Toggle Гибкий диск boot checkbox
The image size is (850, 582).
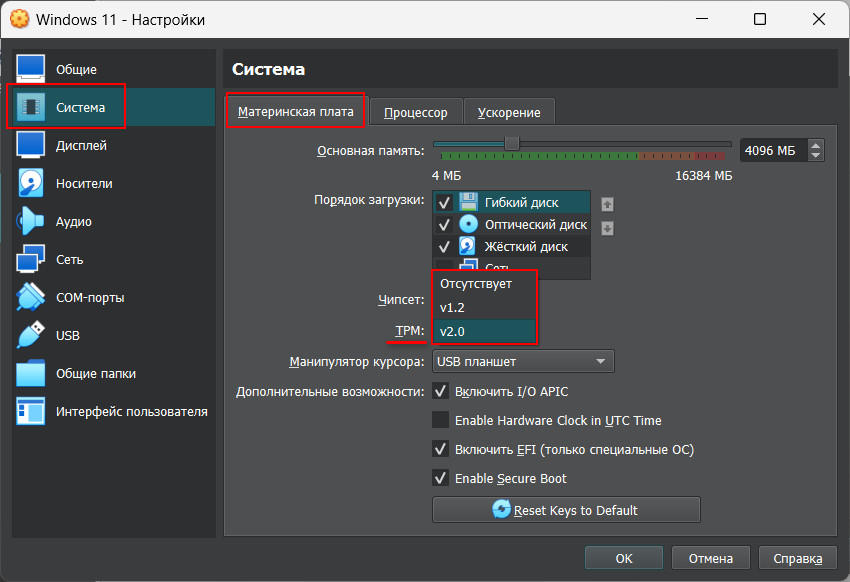[445, 203]
